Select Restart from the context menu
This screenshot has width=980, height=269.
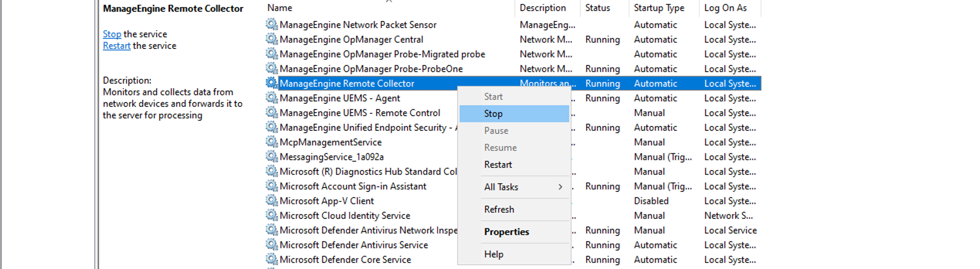pyautogui.click(x=498, y=165)
